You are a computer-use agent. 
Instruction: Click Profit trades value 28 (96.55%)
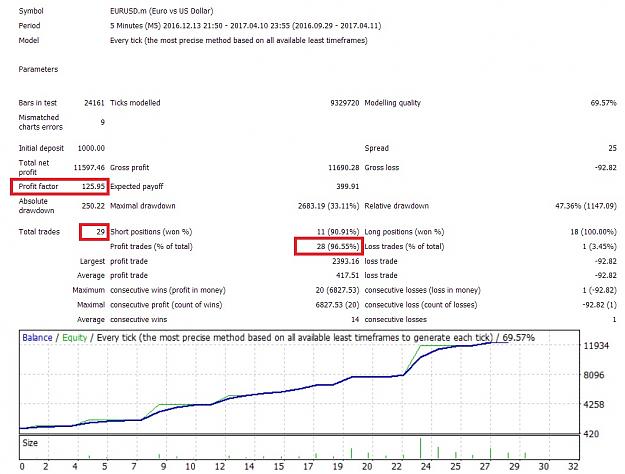[x=338, y=247]
